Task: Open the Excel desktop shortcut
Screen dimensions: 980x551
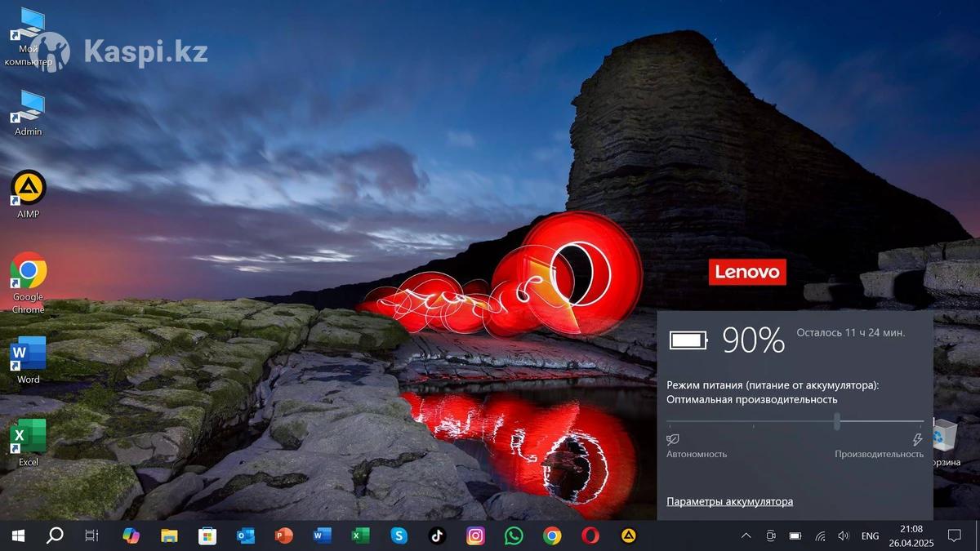Action: click(x=29, y=438)
